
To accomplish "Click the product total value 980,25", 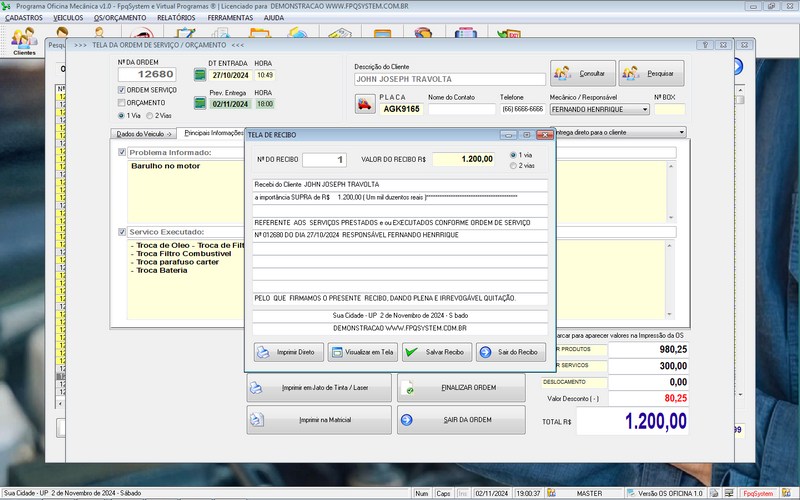I will click(x=648, y=349).
